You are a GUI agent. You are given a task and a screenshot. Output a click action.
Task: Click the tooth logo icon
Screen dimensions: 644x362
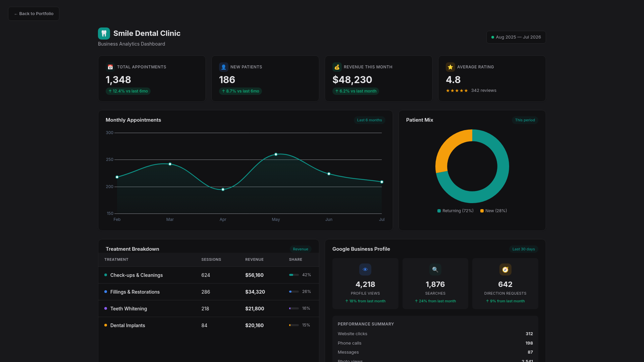104,34
